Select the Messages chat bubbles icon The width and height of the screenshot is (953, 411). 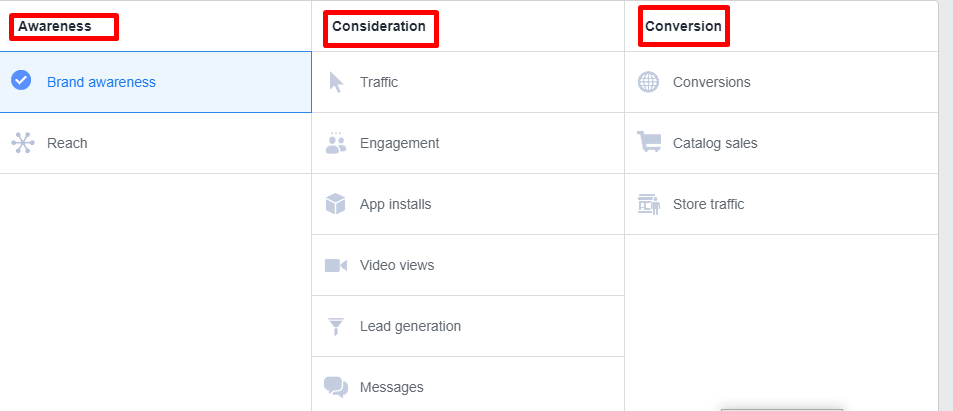pos(336,387)
